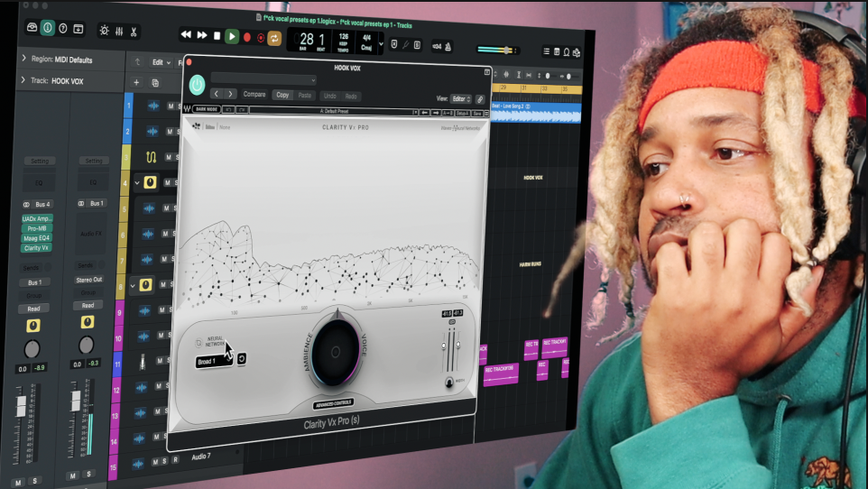This screenshot has height=489, width=868.
Task: Open the Maag EQ4 plugin slot
Action: coord(36,238)
